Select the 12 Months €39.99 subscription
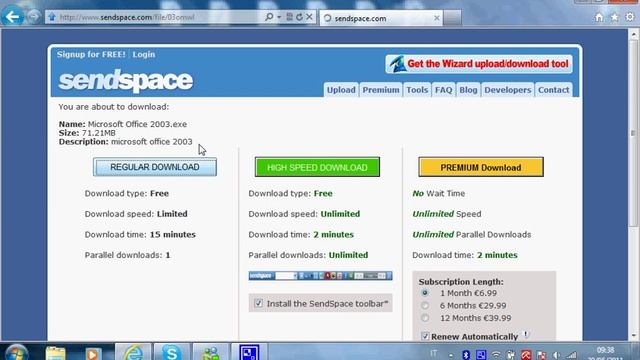640x360 pixels. 425,318
